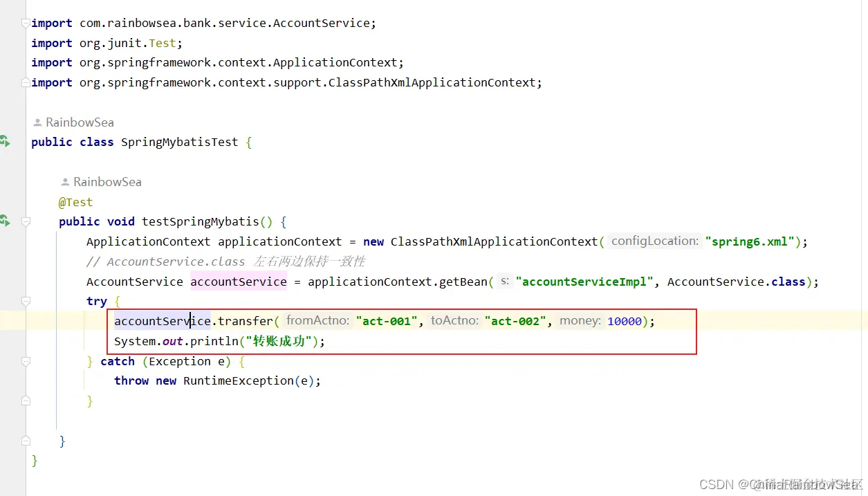
Task: Click the "act-002" string argument
Action: 515,321
